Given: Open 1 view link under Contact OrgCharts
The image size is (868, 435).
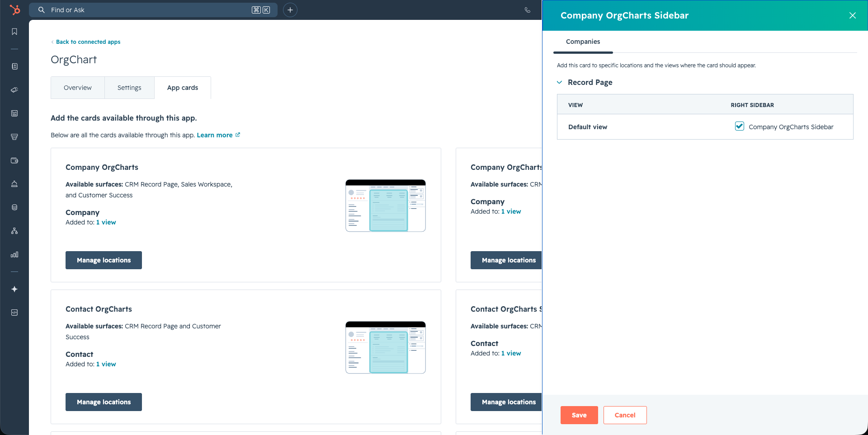Looking at the screenshot, I should pyautogui.click(x=106, y=364).
